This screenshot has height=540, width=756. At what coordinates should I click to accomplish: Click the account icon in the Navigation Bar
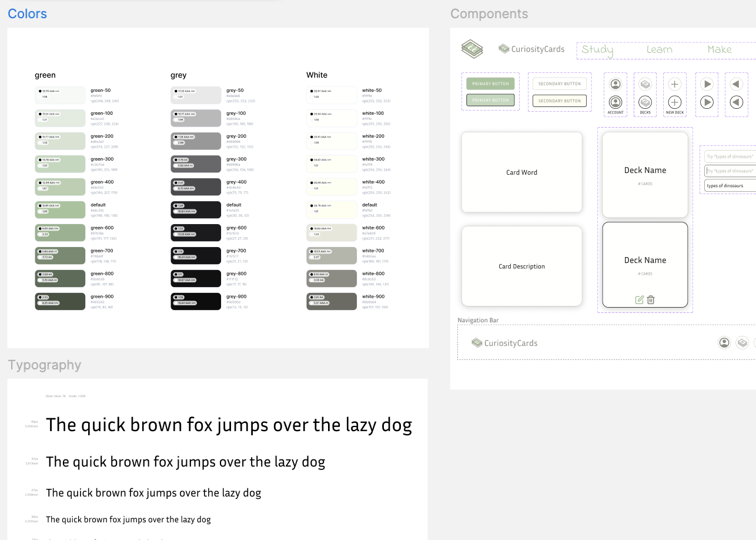tap(724, 342)
